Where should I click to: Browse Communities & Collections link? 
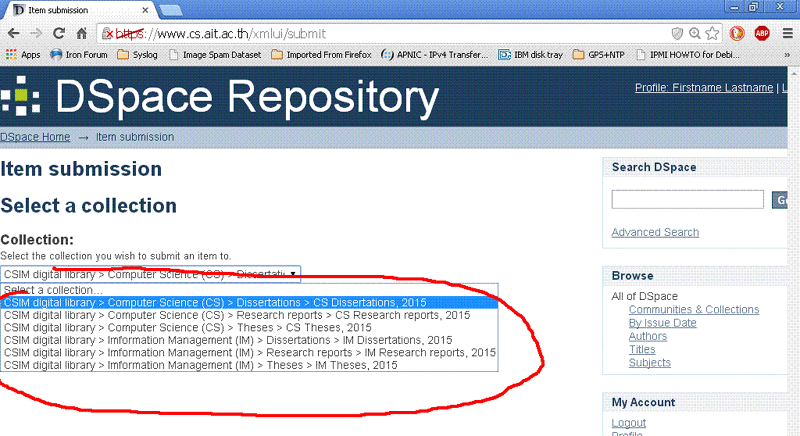694,310
